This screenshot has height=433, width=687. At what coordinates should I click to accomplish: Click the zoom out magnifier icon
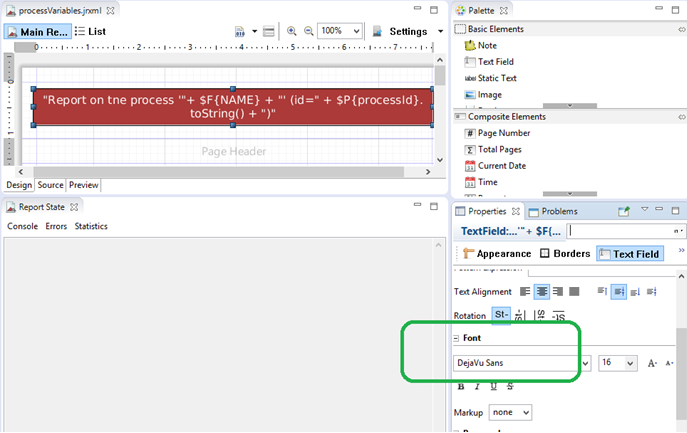[308, 31]
